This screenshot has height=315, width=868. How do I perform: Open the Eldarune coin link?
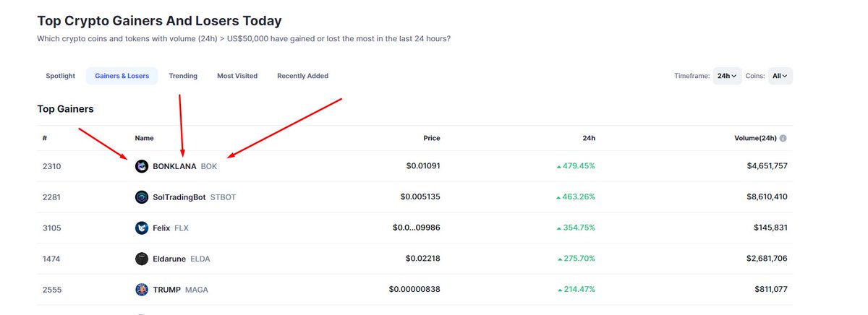pyautogui.click(x=169, y=259)
